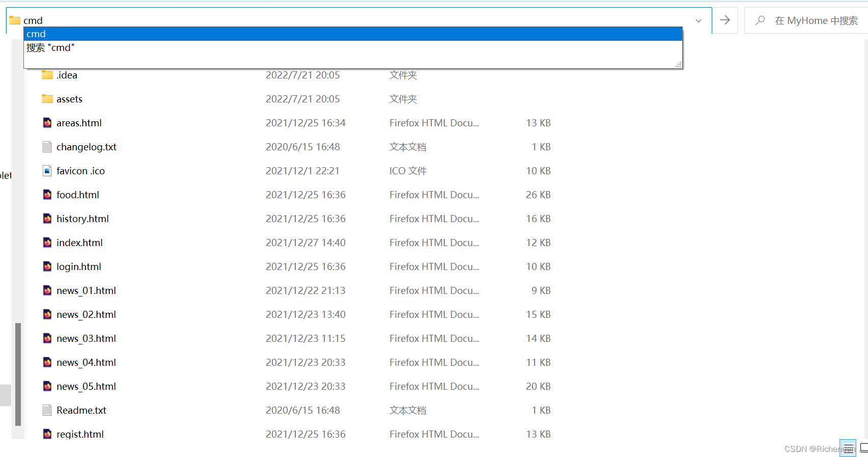Click the image icon of favicon .ico
Image resolution: width=868 pixels, height=457 pixels.
47,171
